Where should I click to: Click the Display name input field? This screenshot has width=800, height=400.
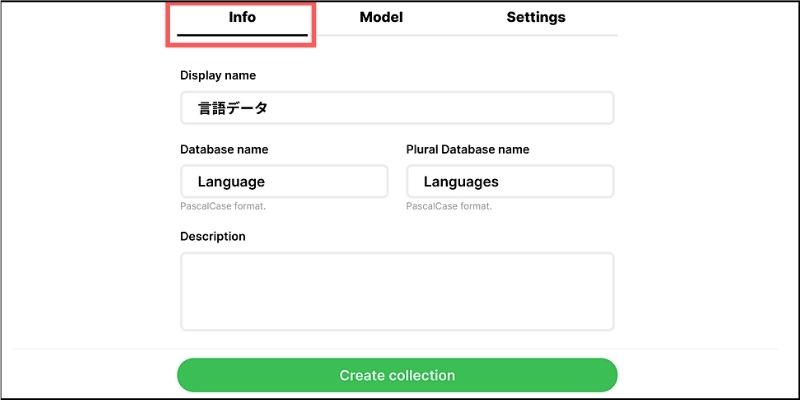(x=397, y=108)
